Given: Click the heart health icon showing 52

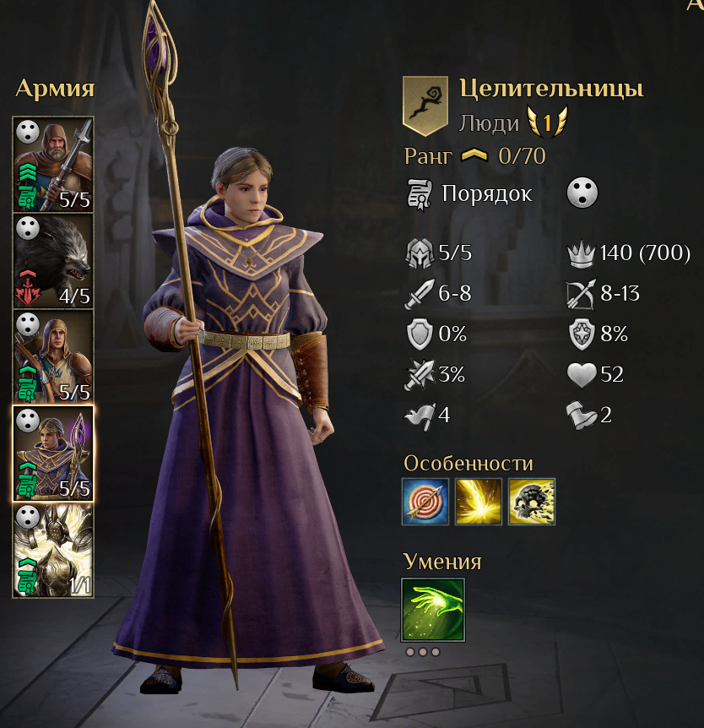Looking at the screenshot, I should pos(582,375).
